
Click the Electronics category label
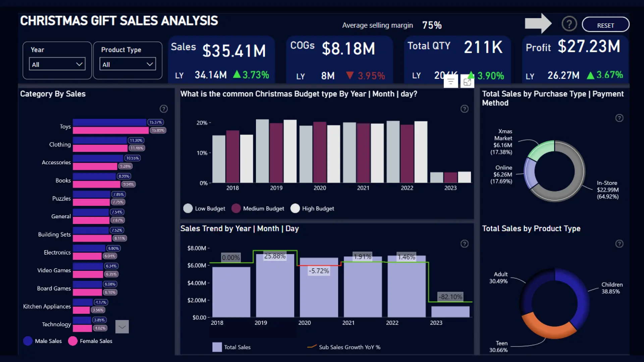pyautogui.click(x=57, y=252)
